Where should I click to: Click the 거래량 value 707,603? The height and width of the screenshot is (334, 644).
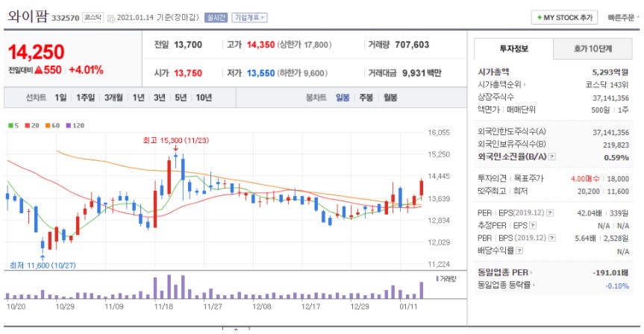coord(412,45)
